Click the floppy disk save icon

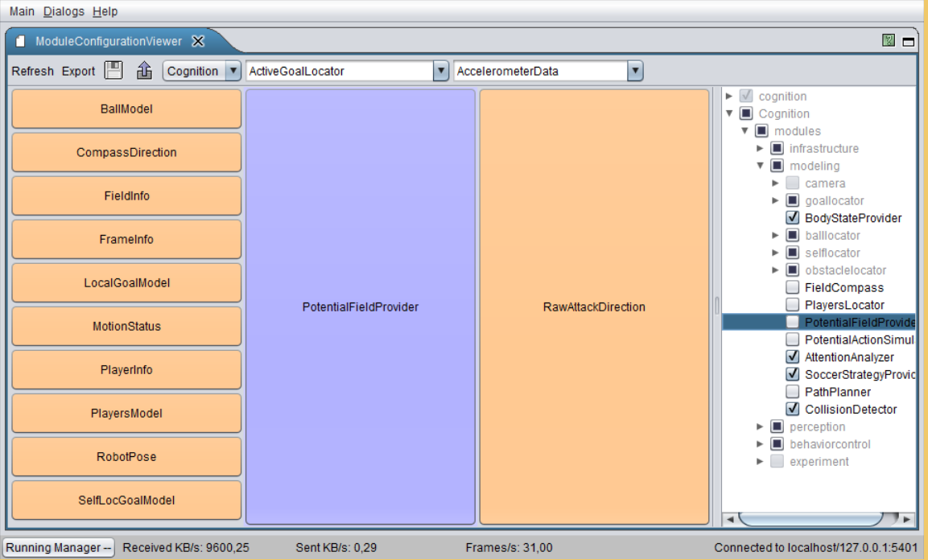(x=114, y=71)
